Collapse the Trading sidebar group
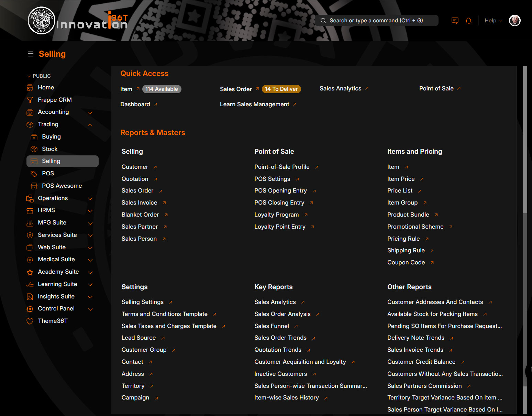The height and width of the screenshot is (416, 532). coord(90,125)
